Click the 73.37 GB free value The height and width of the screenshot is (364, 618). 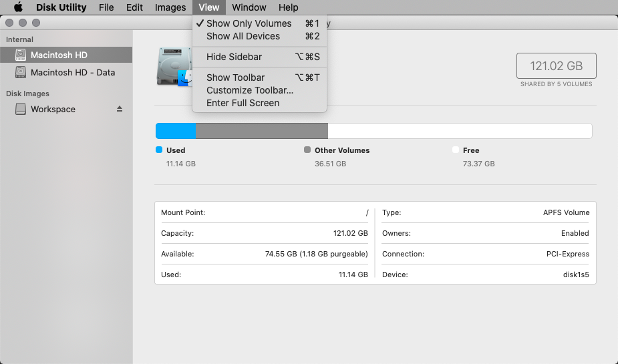(478, 164)
